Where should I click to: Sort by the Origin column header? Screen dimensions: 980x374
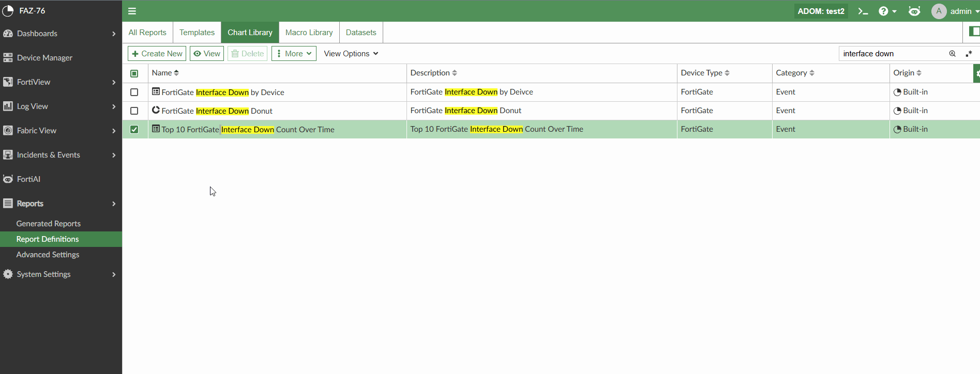[907, 73]
